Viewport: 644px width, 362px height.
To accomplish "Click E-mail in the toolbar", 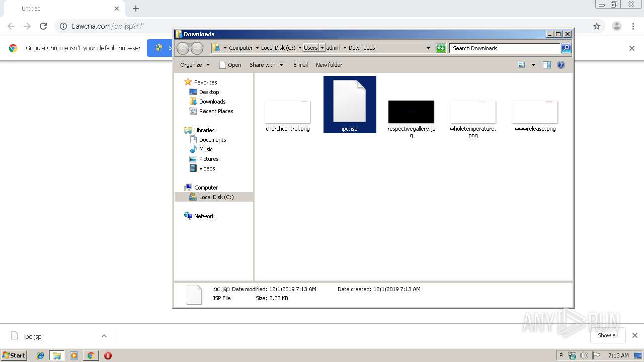I will click(300, 65).
